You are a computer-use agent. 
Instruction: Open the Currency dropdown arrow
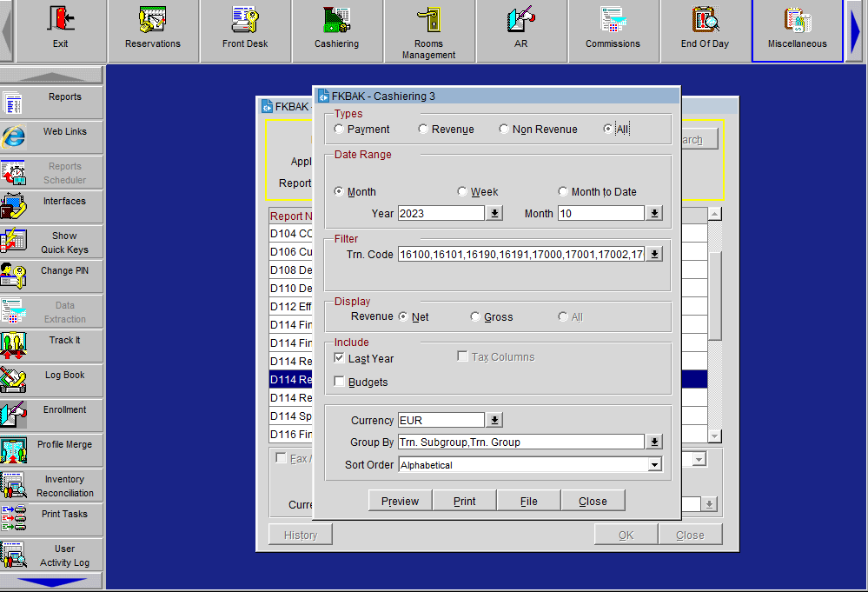494,420
